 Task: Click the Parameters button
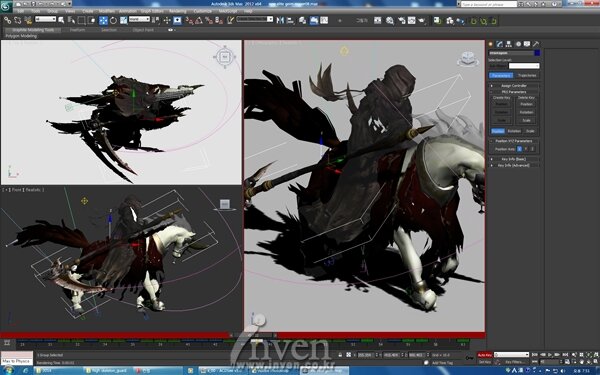(x=501, y=75)
